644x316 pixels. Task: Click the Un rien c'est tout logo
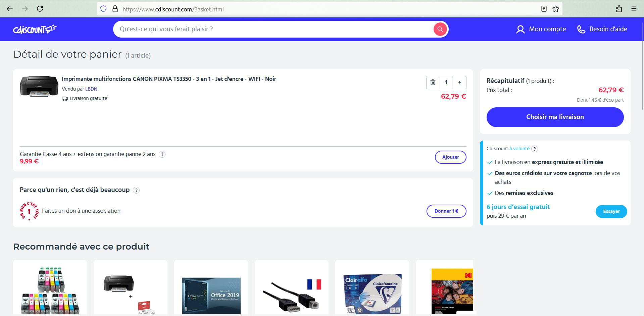(29, 211)
